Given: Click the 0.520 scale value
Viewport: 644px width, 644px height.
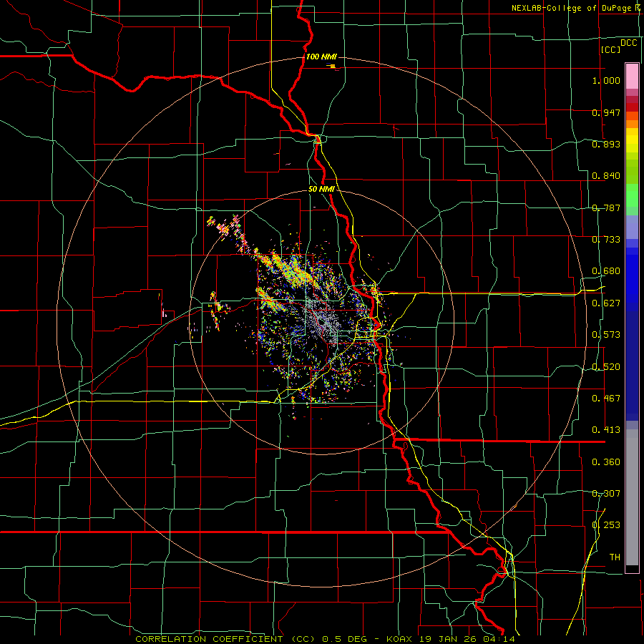Looking at the screenshot, I should pyautogui.click(x=606, y=367).
